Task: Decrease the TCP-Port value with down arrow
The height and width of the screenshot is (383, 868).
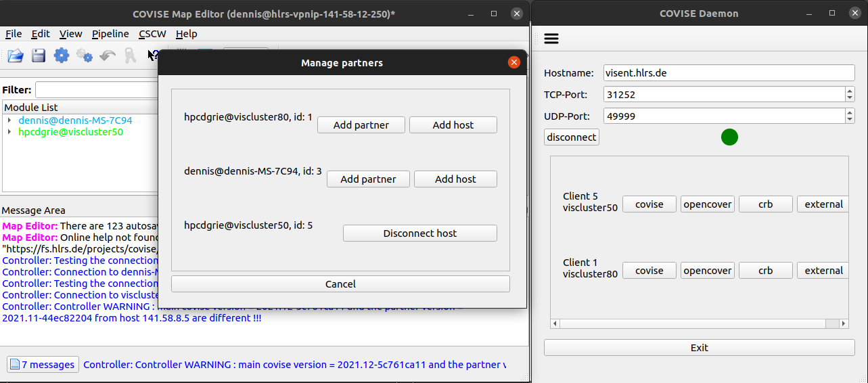Action: 850,98
